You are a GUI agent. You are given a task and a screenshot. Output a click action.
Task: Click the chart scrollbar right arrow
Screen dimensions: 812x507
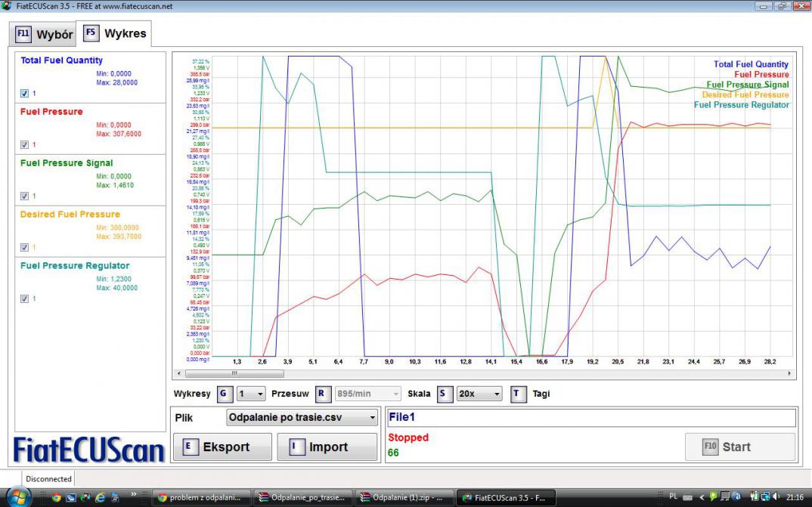click(789, 373)
